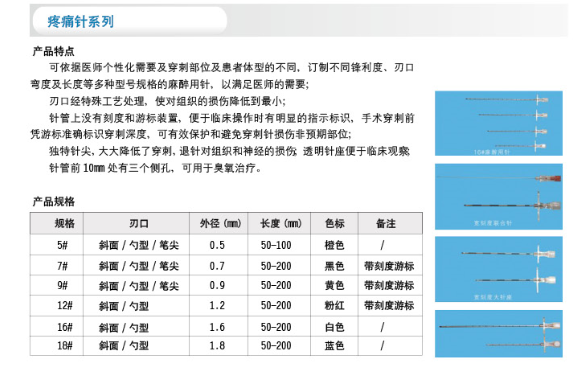586x366 pixels.
Task: Click the 刃口 column header
Action: tap(139, 224)
